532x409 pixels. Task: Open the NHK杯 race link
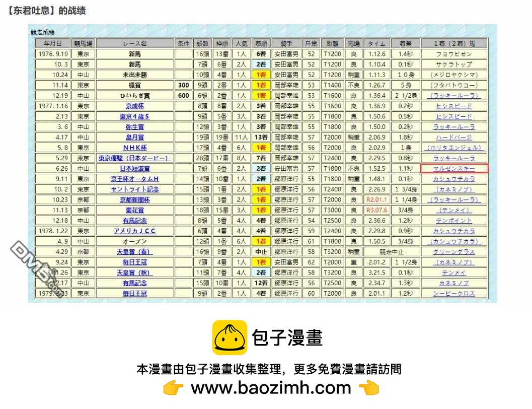point(135,148)
